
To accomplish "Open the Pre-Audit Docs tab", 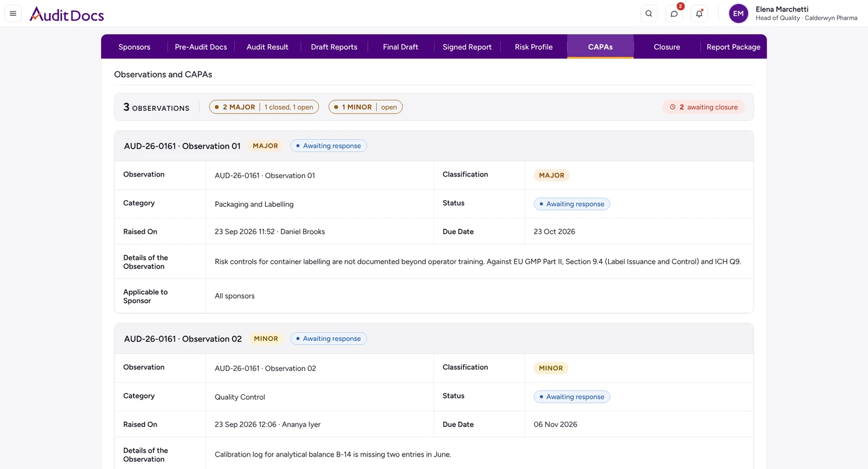I will pyautogui.click(x=201, y=47).
